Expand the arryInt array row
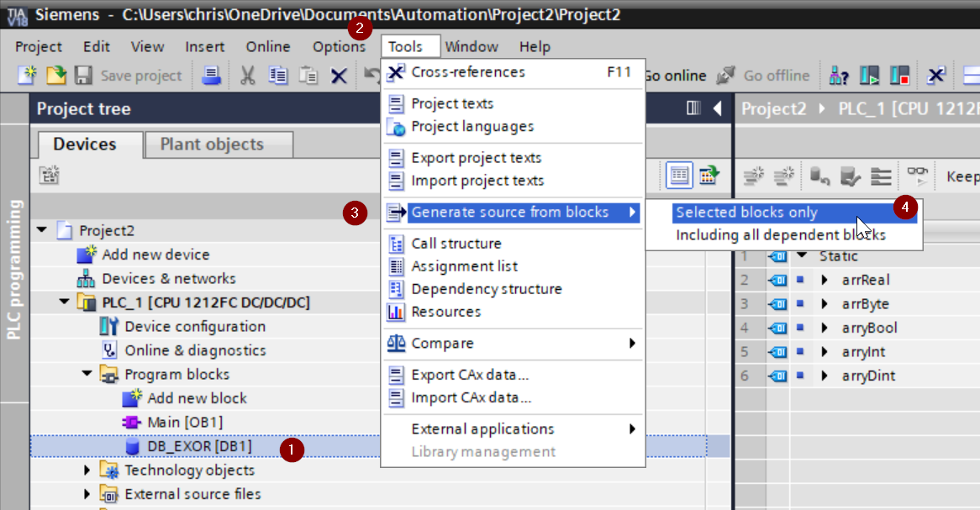980x510 pixels. [x=825, y=352]
